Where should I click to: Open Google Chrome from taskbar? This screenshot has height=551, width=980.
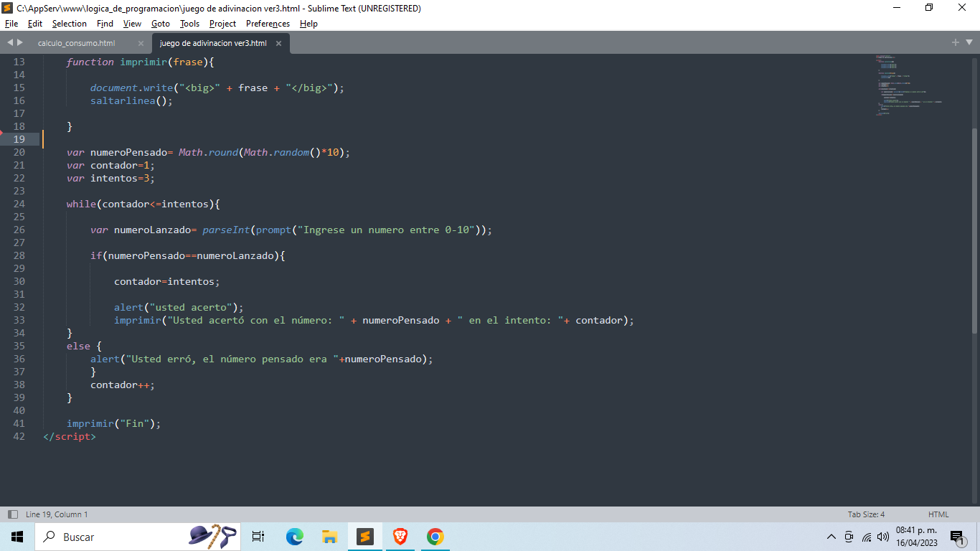tap(435, 537)
